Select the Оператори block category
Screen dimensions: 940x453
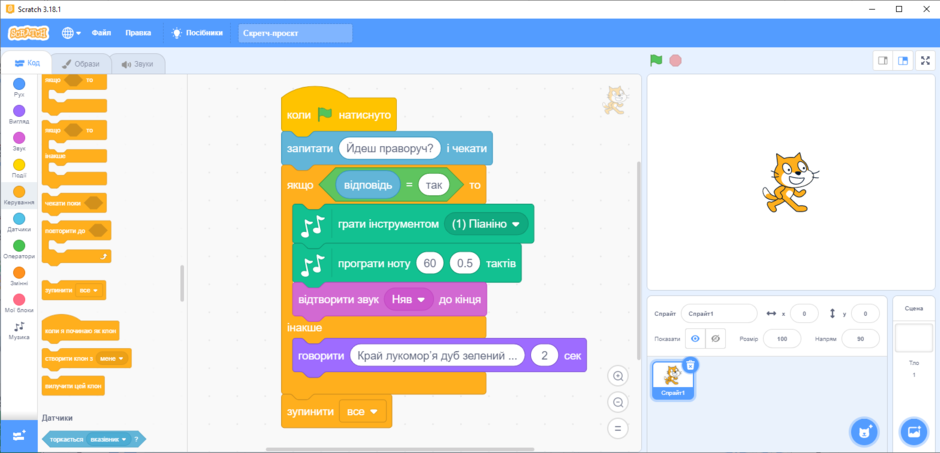19,250
